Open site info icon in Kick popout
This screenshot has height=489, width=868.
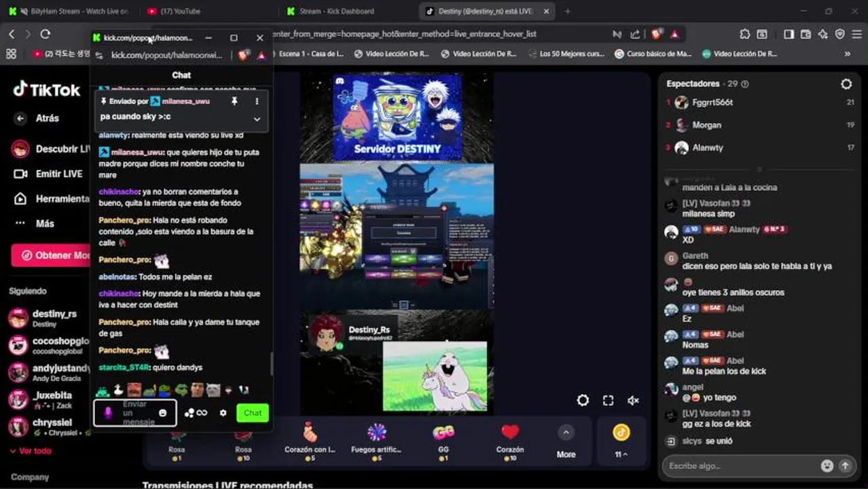tap(99, 56)
